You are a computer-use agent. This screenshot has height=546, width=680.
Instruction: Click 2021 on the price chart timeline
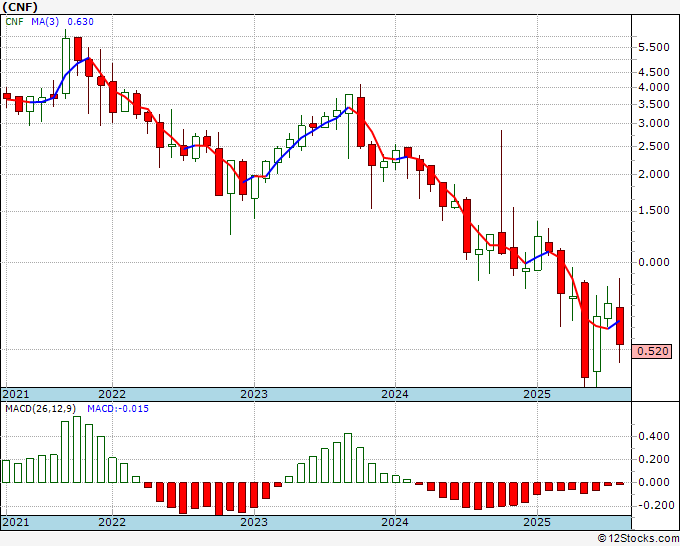(x=16, y=394)
